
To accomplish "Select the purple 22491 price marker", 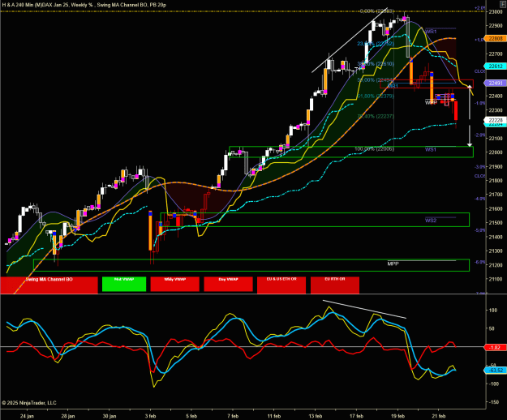I will point(495,84).
